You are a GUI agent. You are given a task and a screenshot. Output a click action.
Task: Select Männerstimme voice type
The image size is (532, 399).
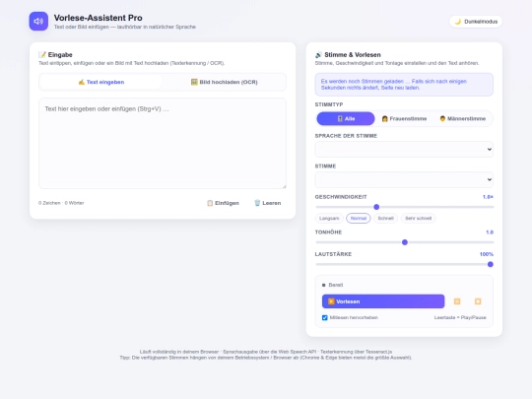[x=462, y=119]
